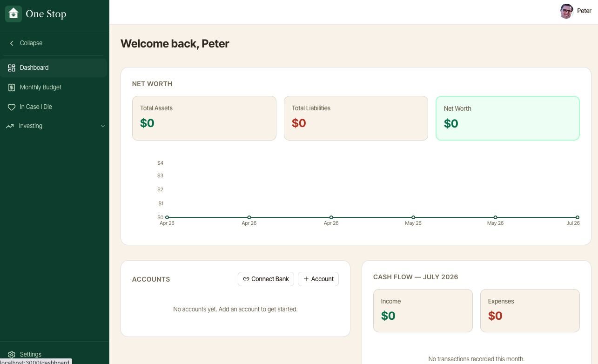Screen dimensions: 598x364
Task: Click Peter's profile avatar
Action: tap(566, 11)
